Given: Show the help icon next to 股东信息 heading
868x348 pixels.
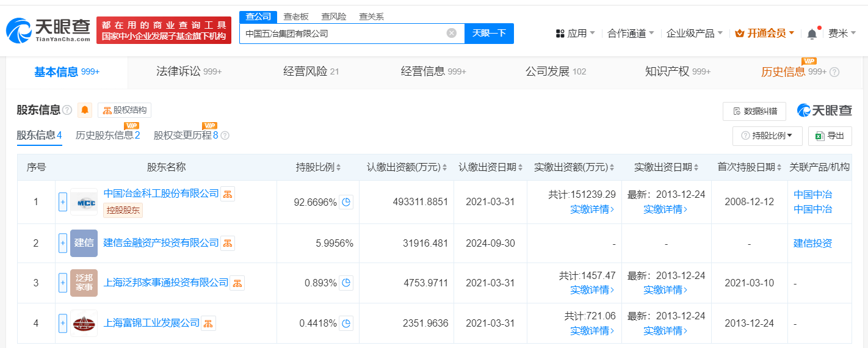Looking at the screenshot, I should pyautogui.click(x=67, y=110).
